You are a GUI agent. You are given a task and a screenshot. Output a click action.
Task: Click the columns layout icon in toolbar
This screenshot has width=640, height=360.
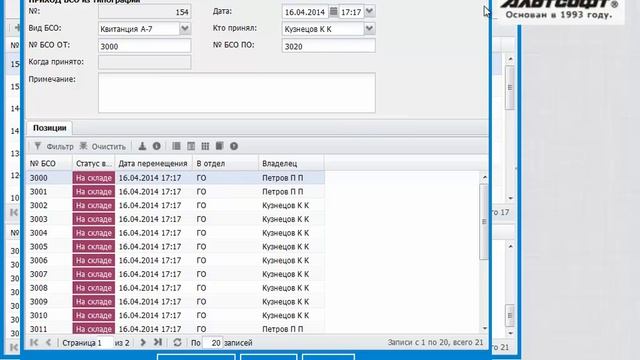[191, 146]
